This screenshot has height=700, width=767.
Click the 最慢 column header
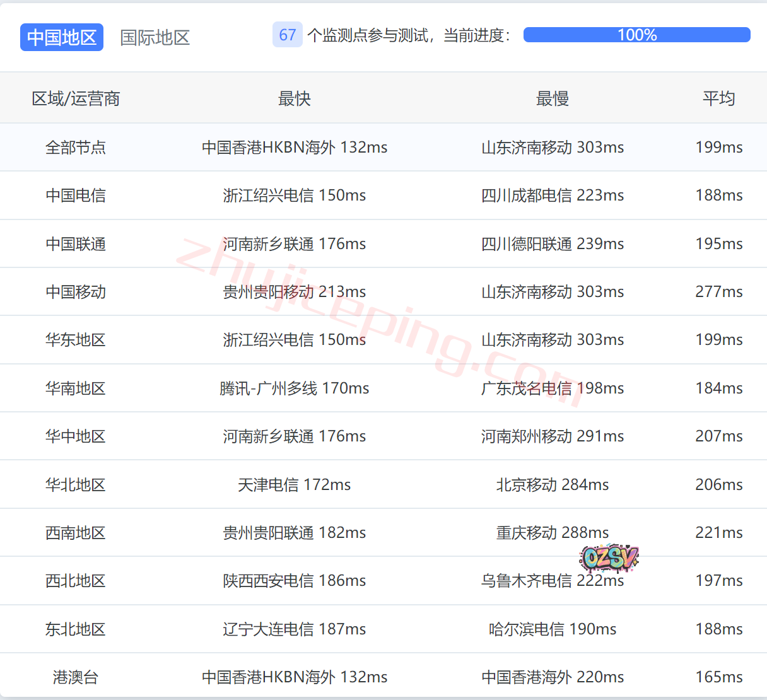(x=553, y=98)
